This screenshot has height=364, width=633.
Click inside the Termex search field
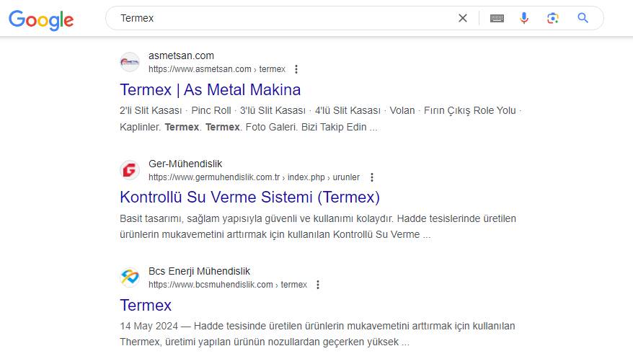(x=288, y=18)
